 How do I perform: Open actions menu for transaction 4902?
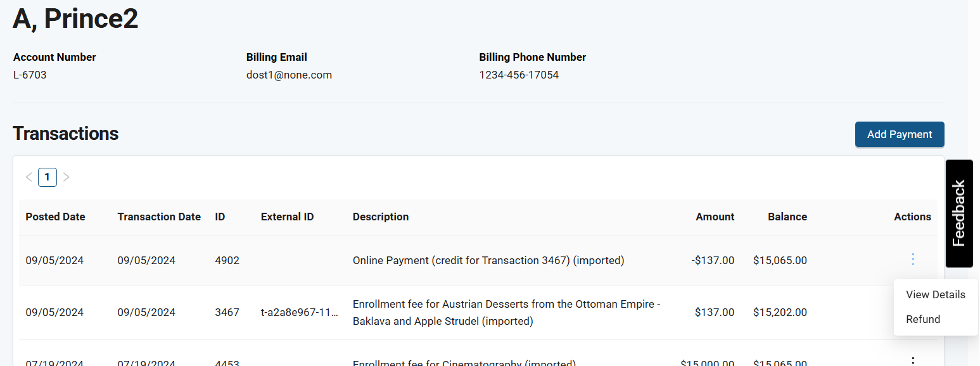(x=912, y=259)
